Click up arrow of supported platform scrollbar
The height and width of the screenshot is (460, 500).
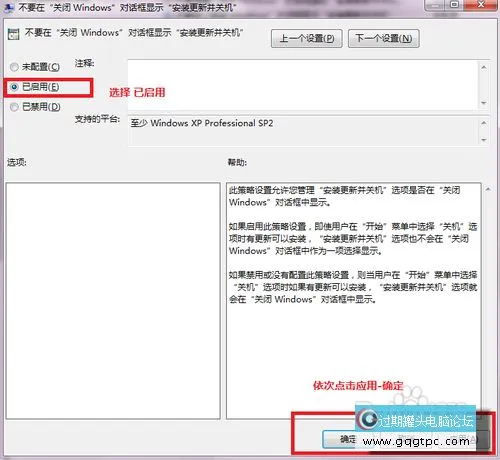click(484, 123)
